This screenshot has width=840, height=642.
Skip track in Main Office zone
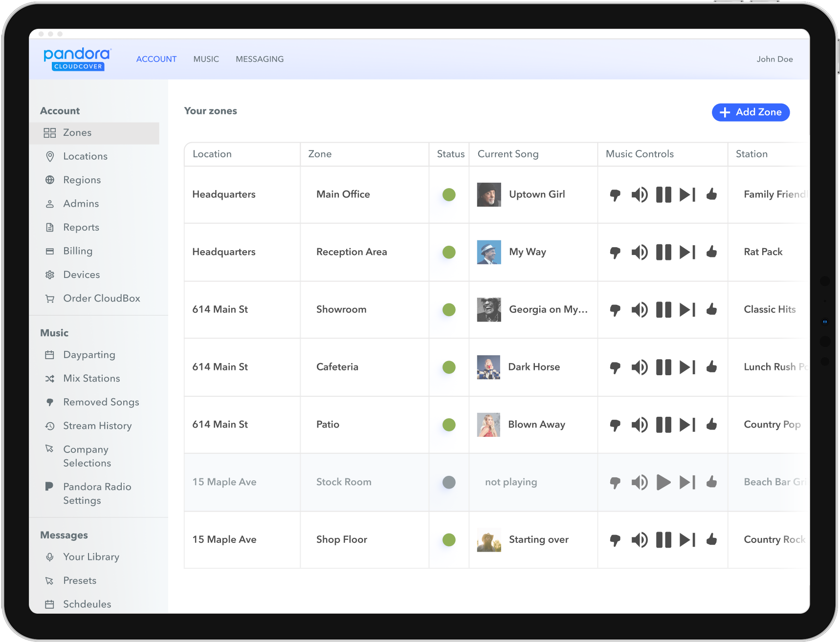[x=687, y=195]
